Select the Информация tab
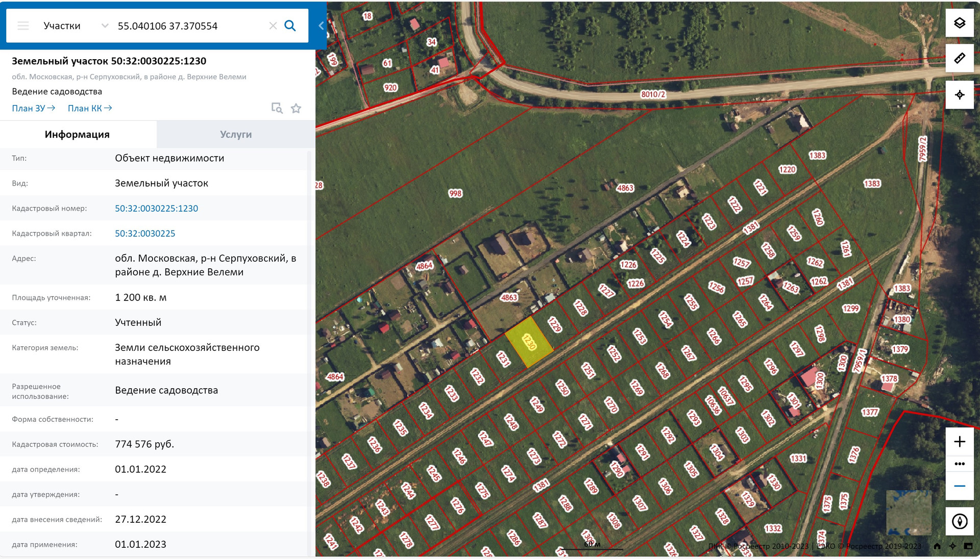This screenshot has width=980, height=559. 77,135
